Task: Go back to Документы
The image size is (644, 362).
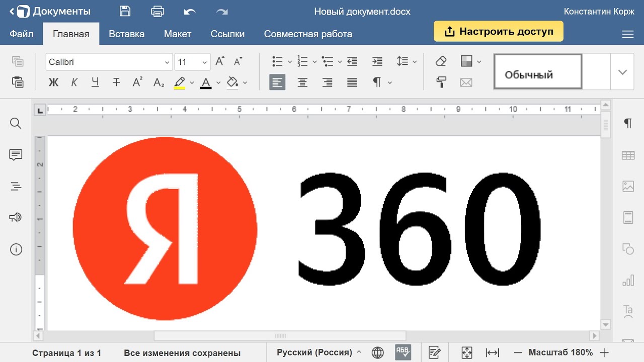Action: (49, 11)
